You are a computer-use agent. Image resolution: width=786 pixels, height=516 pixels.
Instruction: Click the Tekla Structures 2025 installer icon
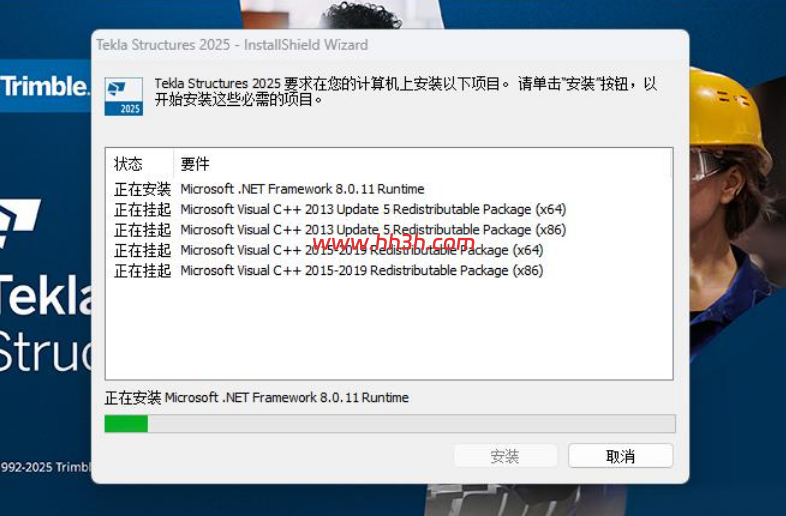[x=123, y=96]
